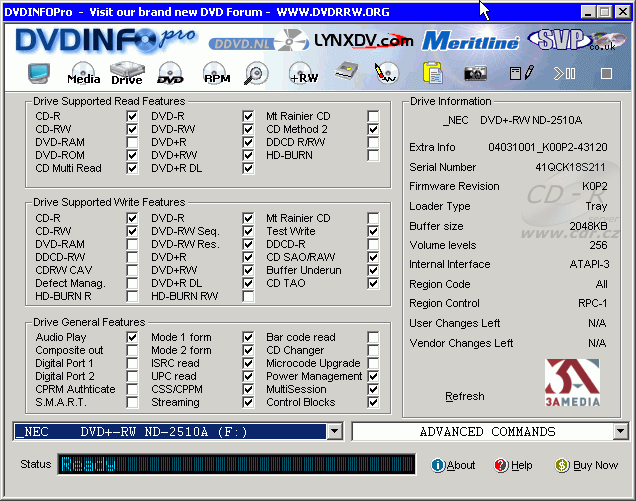Click the Internal Interface ATAPI-3 value
The image size is (636, 501).
coord(589,264)
